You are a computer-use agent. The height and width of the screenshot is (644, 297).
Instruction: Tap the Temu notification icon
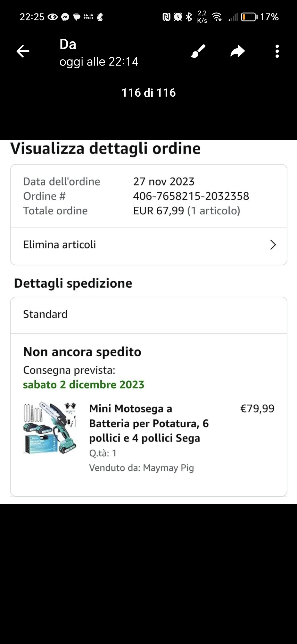tap(88, 17)
